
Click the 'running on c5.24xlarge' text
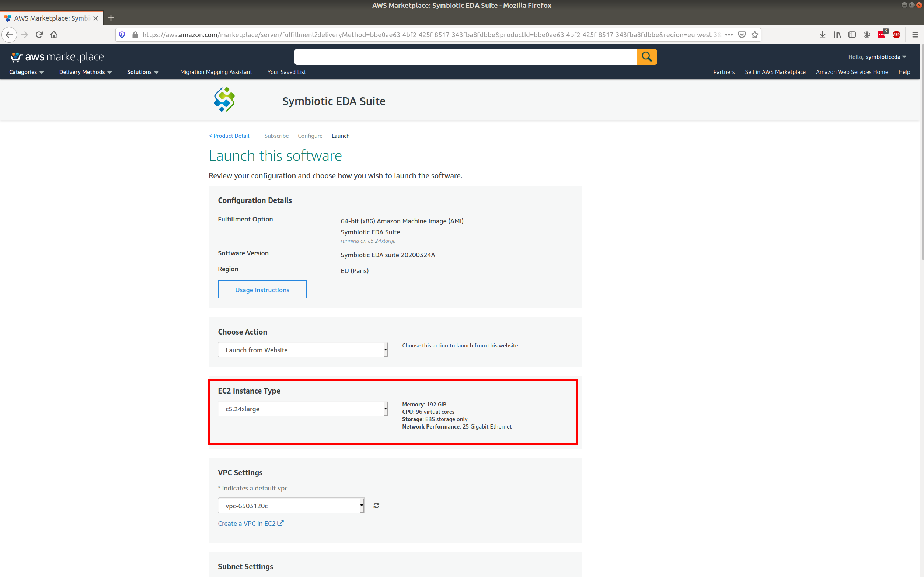(368, 241)
